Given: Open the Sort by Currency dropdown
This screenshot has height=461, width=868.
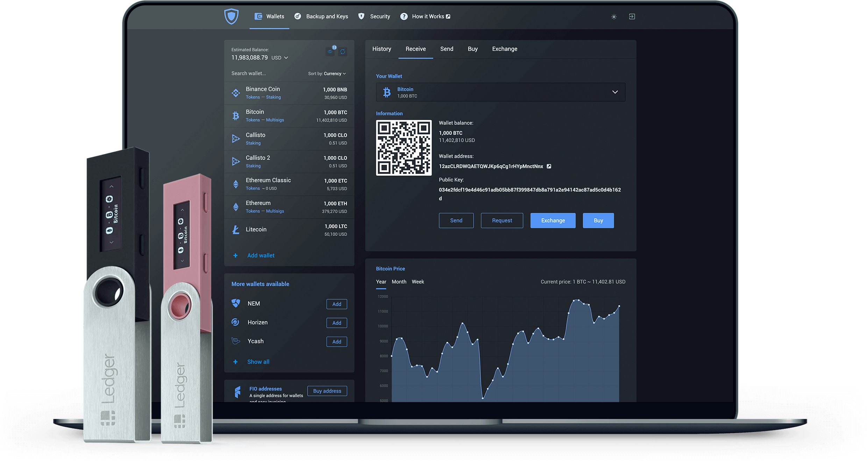Looking at the screenshot, I should coord(333,73).
